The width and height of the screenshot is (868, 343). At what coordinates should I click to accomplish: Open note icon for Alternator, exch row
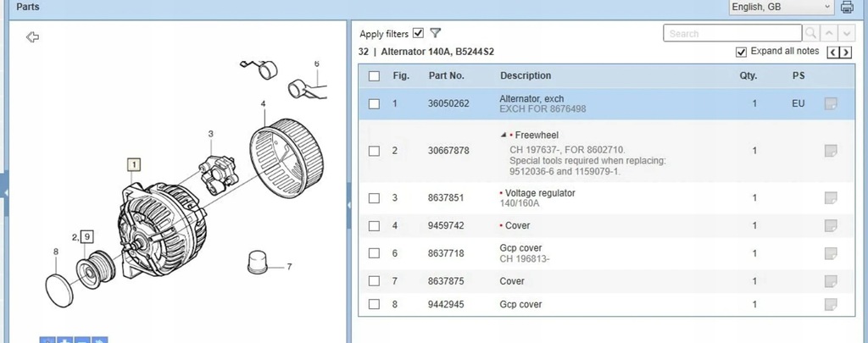831,103
